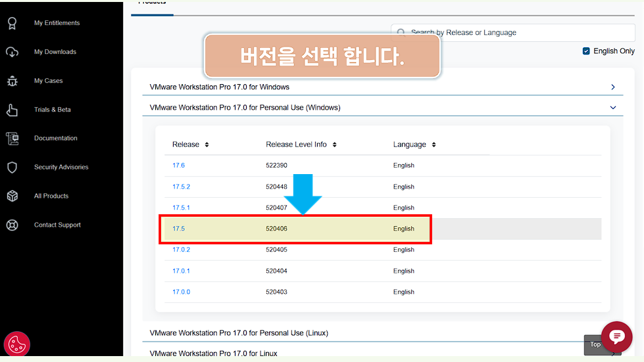Screen dimensions: 644x362
Task: Go to My Cases
Action: pyautogui.click(x=49, y=81)
